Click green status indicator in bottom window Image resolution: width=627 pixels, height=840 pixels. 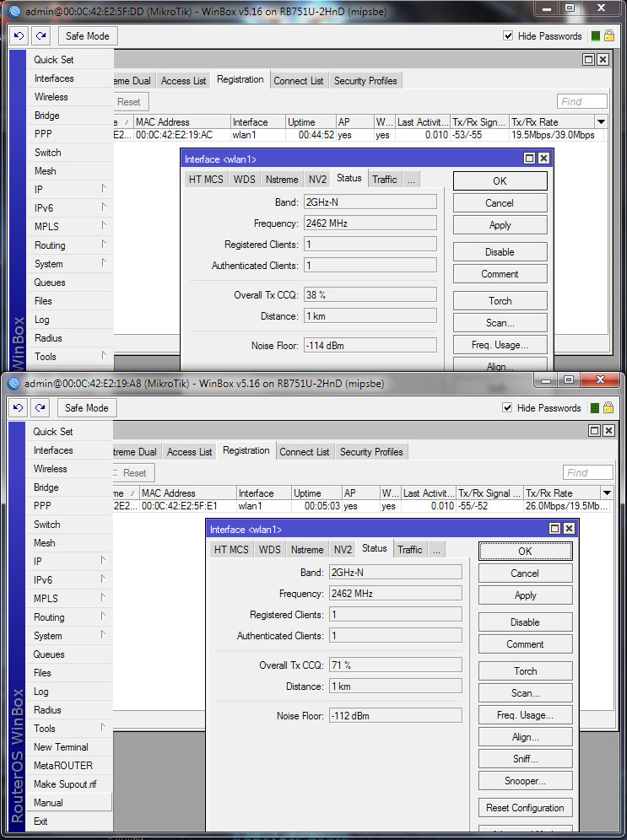(595, 408)
